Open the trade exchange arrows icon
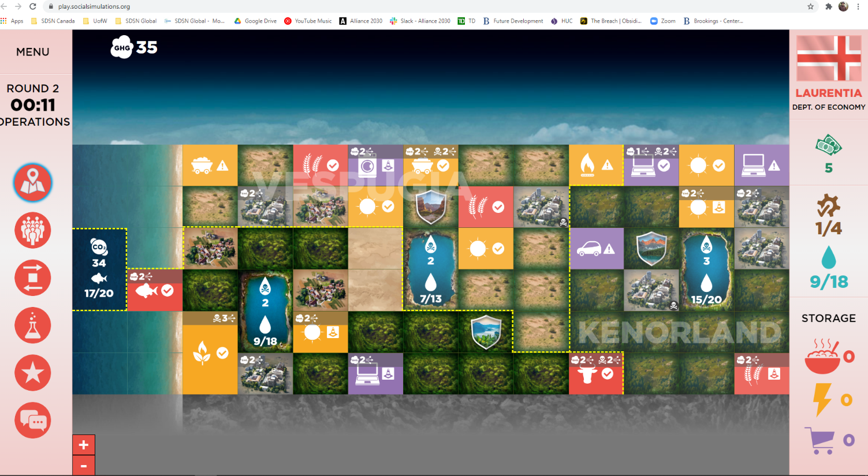The height and width of the screenshot is (476, 868). pyautogui.click(x=33, y=278)
